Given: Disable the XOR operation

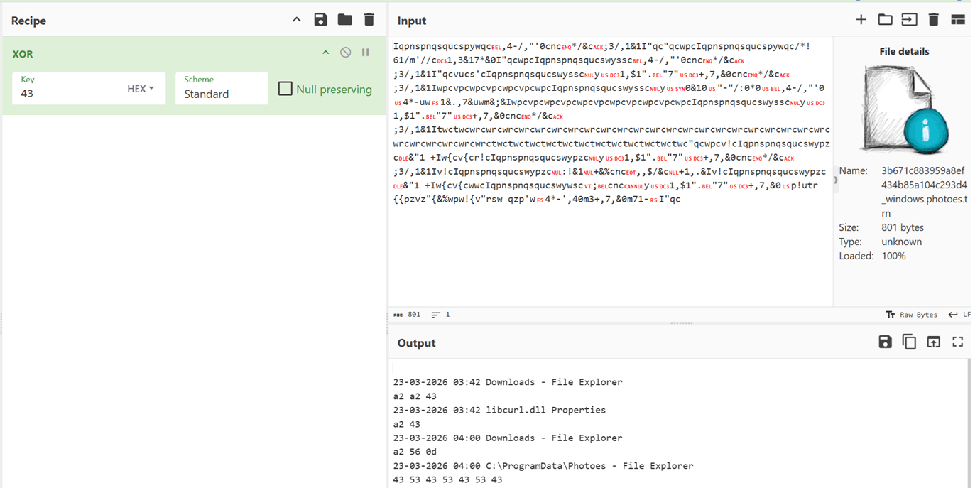Looking at the screenshot, I should pos(345,52).
